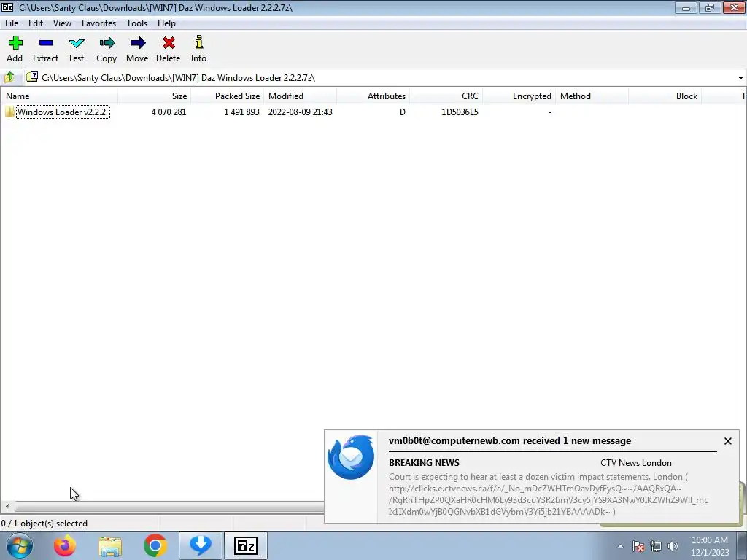Run the Test archive tool

(76, 43)
